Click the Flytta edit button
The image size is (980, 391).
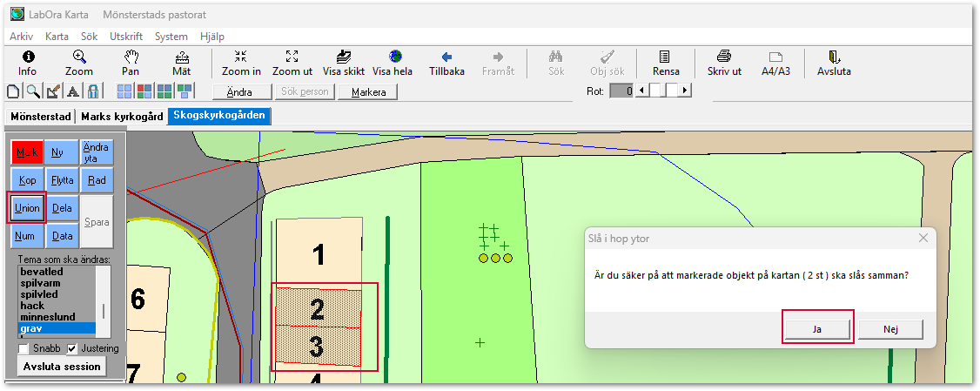62,180
